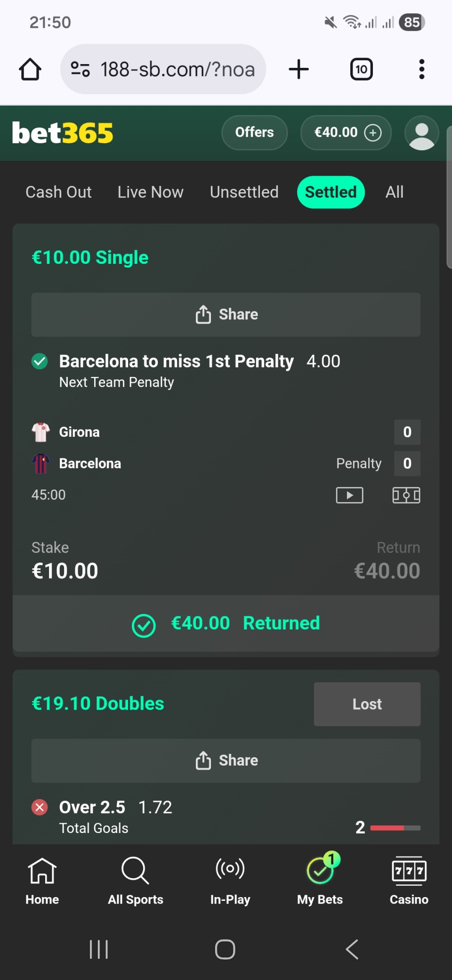Switch to the Unsettled tab

point(244,192)
